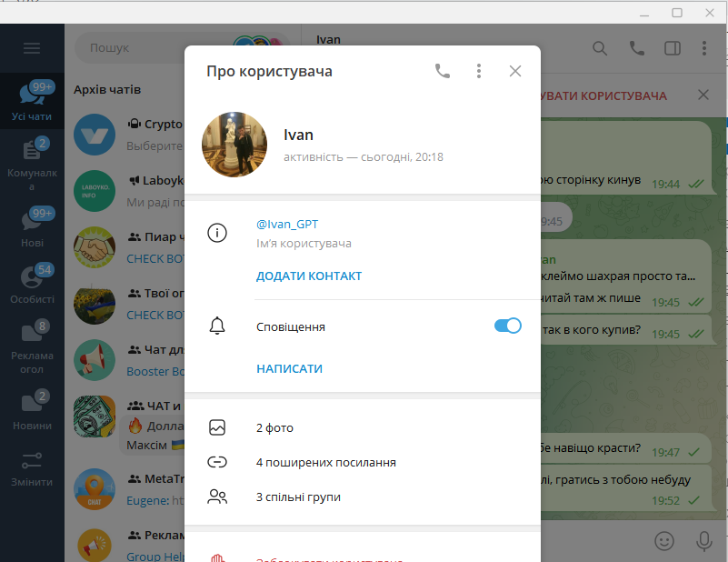The width and height of the screenshot is (728, 562).
Task: Open the hamburger main menu
Action: pos(32,48)
